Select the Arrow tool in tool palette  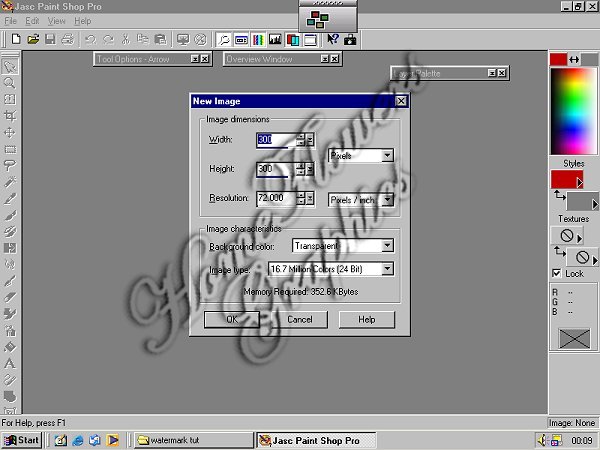10,66
